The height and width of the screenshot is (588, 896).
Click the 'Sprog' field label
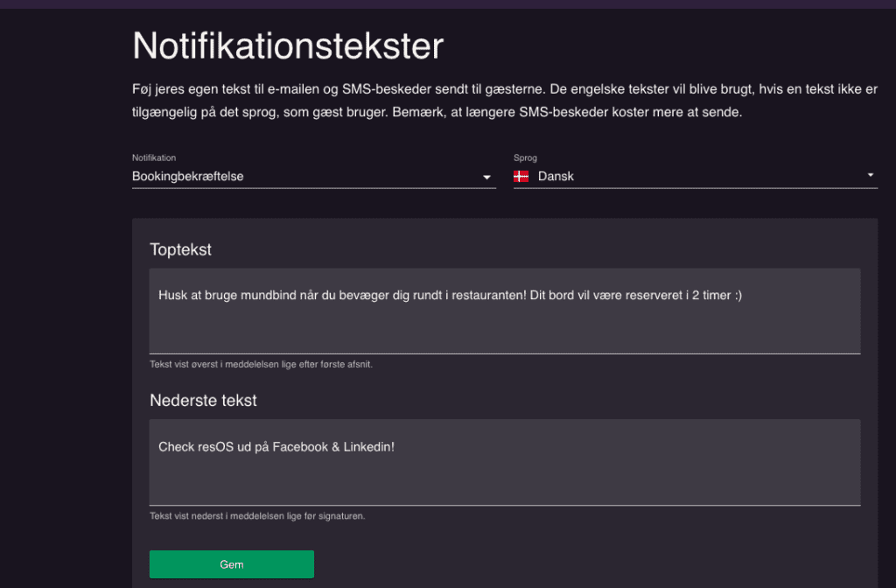tap(525, 157)
